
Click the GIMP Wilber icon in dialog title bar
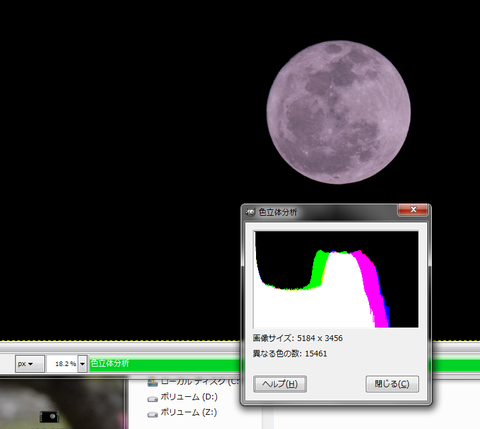[250, 212]
